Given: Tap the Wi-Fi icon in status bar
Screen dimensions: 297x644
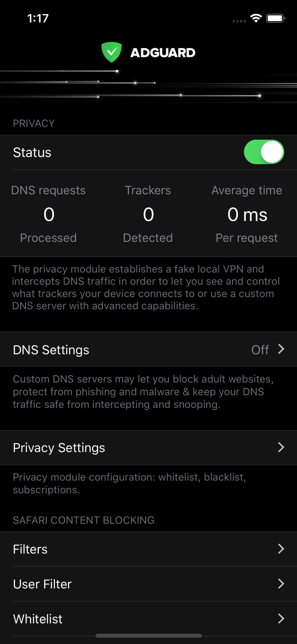Looking at the screenshot, I should point(256,18).
